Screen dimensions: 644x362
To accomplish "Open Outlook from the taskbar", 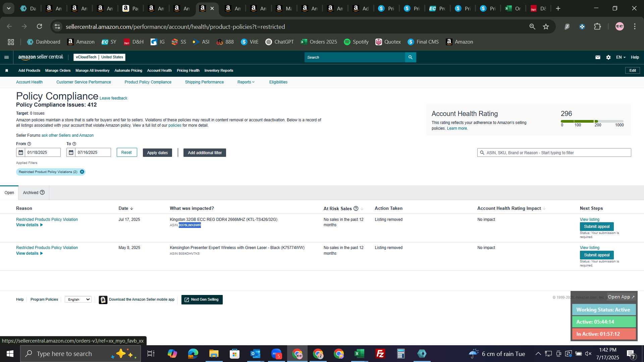I will 255,354.
